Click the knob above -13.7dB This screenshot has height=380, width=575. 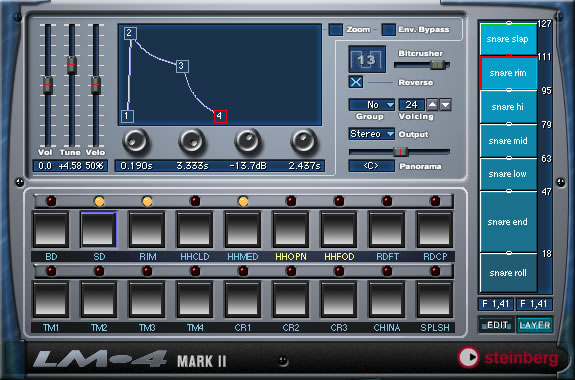click(x=248, y=141)
